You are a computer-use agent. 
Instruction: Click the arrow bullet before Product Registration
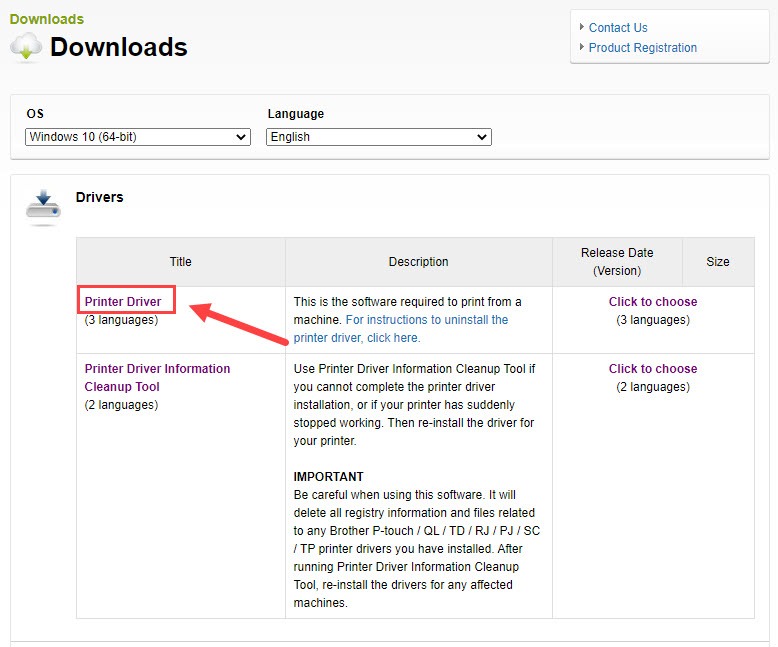pos(582,47)
